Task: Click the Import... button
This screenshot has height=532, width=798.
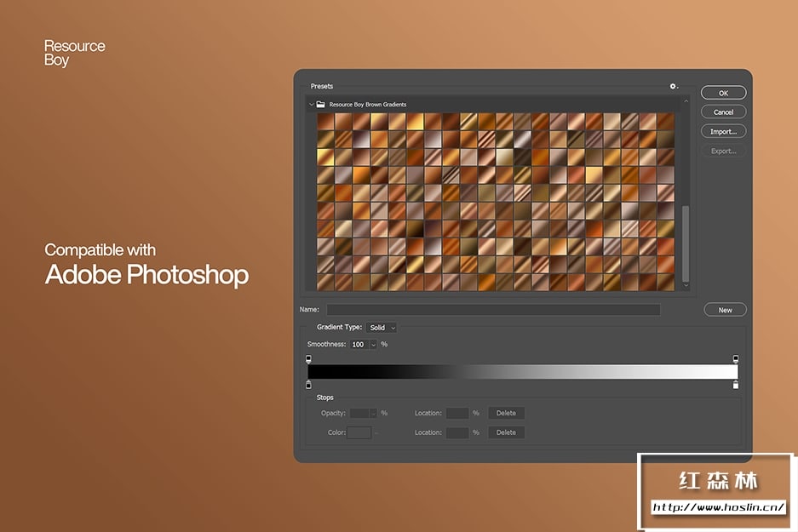Action: pyautogui.click(x=723, y=131)
